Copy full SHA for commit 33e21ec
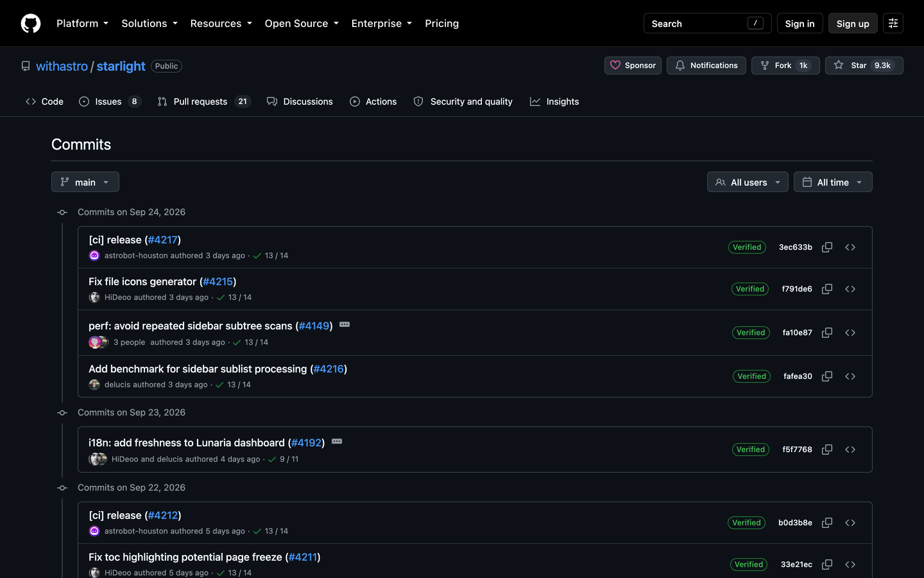924x578 pixels. pos(827,565)
